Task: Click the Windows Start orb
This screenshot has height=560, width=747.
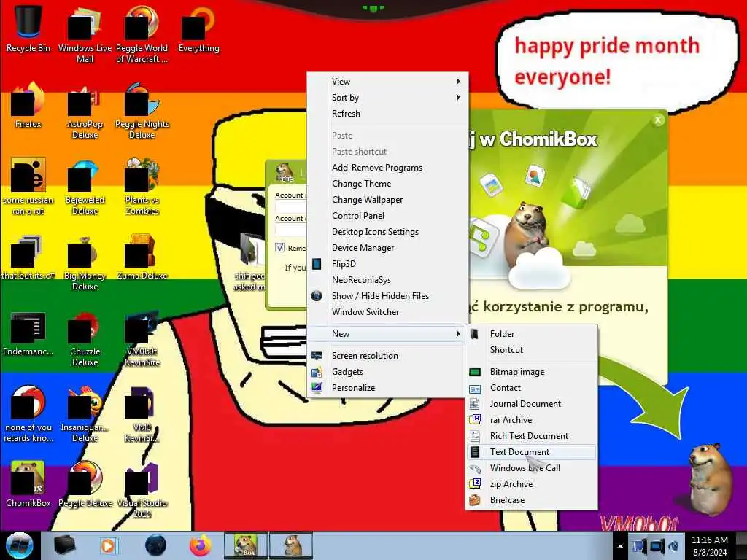Action: [x=20, y=545]
